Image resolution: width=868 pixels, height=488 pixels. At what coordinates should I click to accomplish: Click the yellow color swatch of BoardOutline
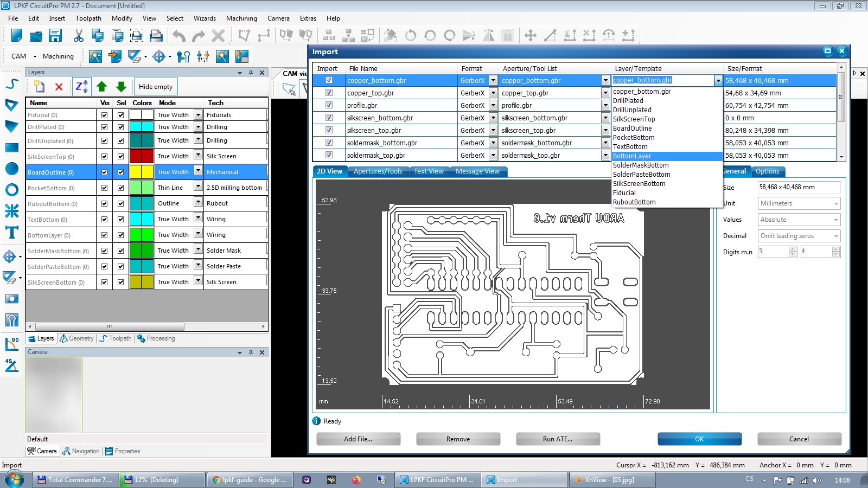pos(142,172)
